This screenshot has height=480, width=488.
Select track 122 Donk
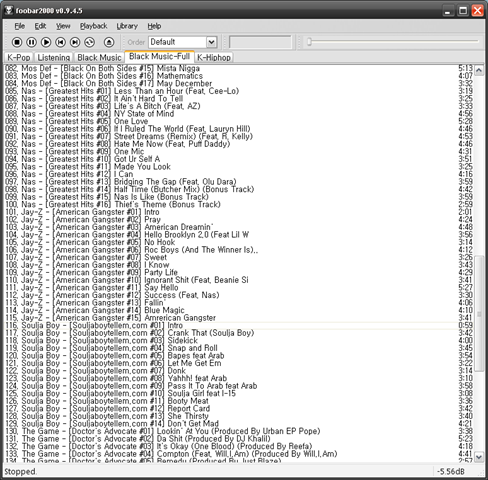tap(239, 371)
